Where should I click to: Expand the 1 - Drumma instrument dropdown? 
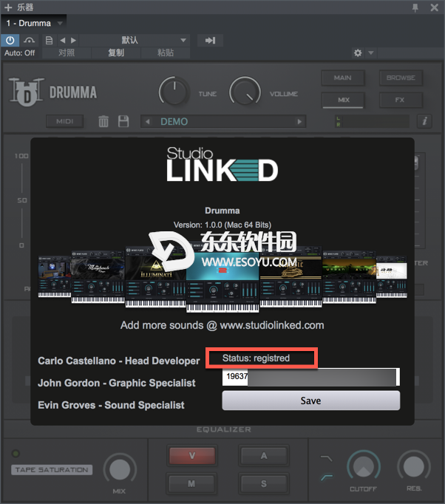pyautogui.click(x=60, y=23)
